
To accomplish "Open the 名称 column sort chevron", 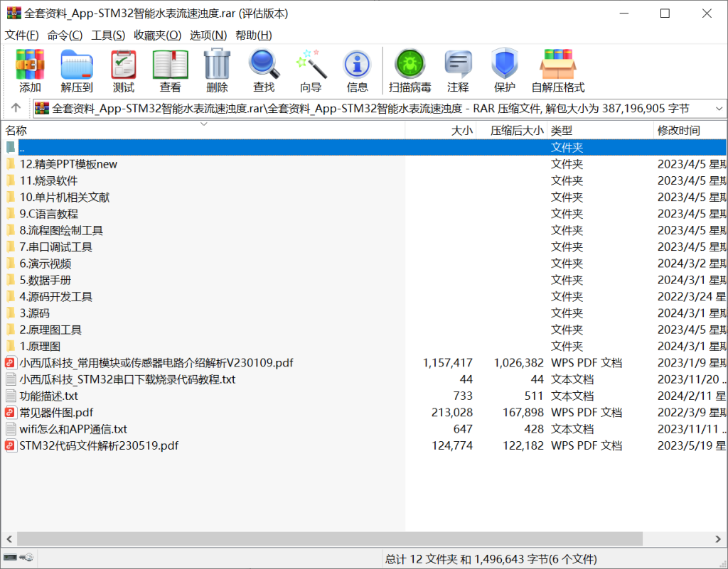I will pyautogui.click(x=205, y=123).
